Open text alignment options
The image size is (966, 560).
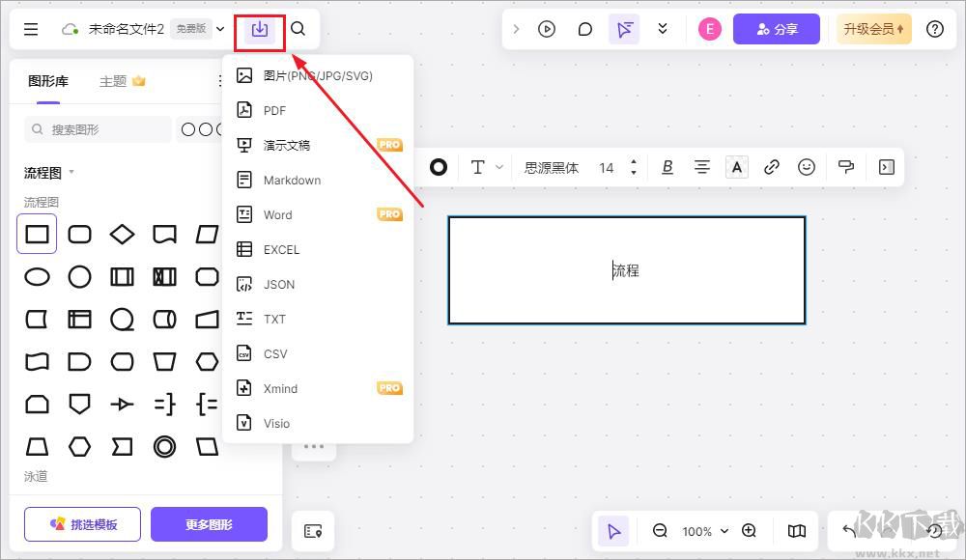click(701, 167)
